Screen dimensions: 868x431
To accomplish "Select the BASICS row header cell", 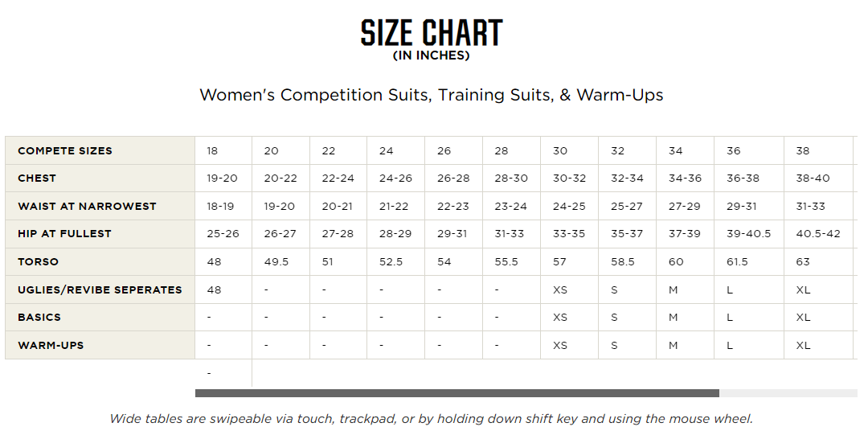I will [x=100, y=318].
